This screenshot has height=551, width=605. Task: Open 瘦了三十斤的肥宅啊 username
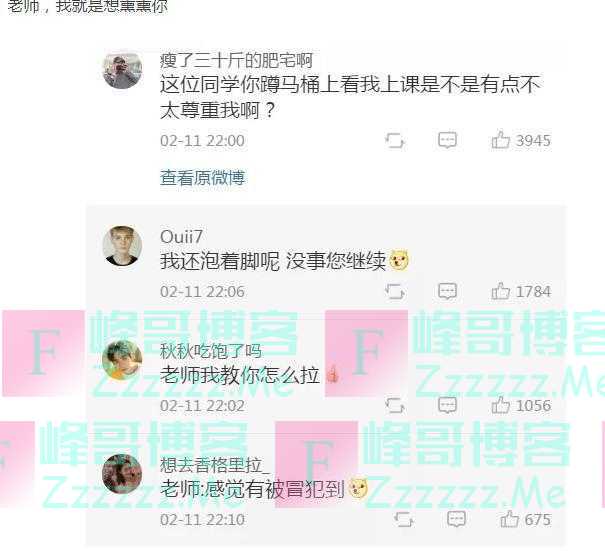(x=236, y=61)
